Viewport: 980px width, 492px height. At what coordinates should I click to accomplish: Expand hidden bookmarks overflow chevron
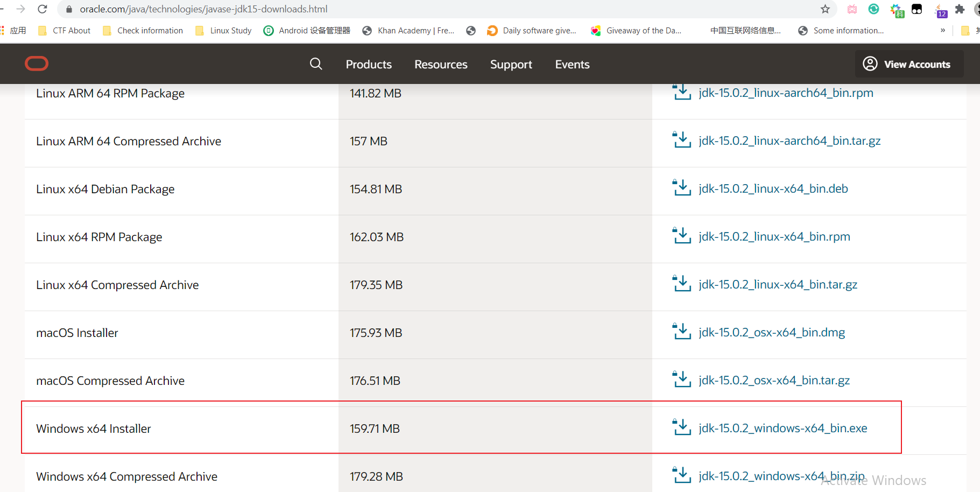pyautogui.click(x=942, y=31)
